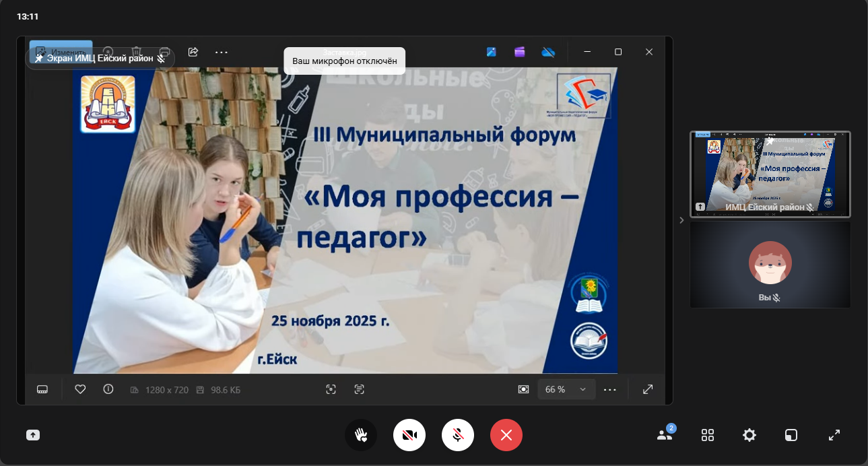
Task: Turn on the camera
Action: point(409,435)
